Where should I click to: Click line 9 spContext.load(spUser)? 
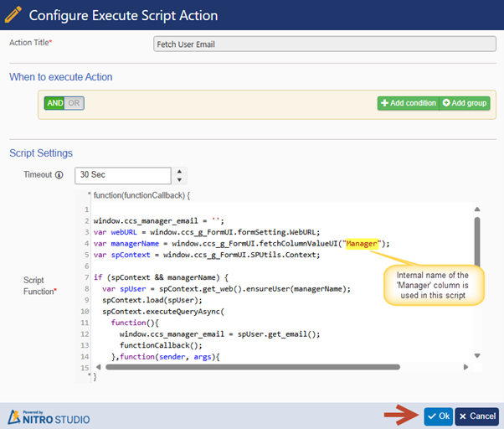click(152, 300)
